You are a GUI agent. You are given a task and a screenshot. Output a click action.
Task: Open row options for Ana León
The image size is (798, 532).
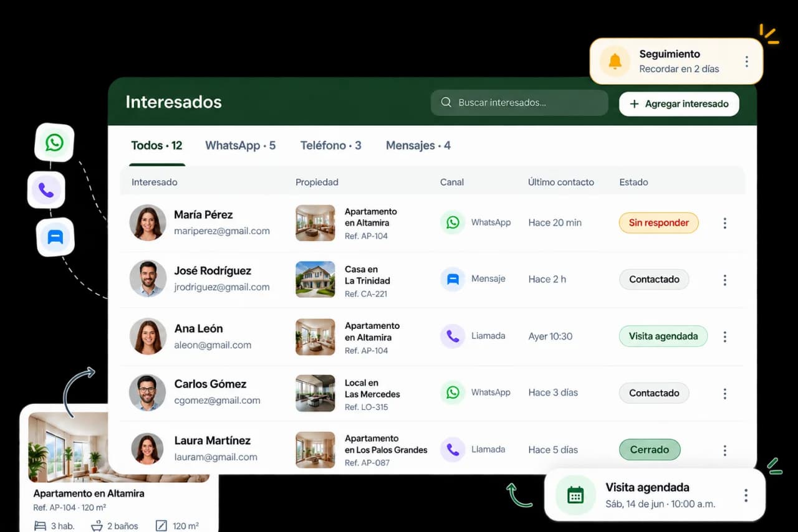tap(724, 336)
